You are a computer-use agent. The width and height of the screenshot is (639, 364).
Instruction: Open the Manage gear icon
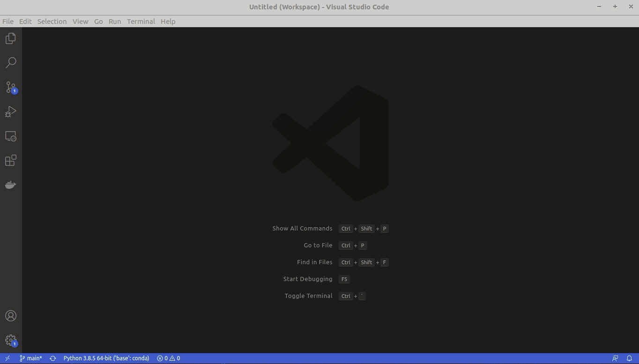[x=11, y=341]
